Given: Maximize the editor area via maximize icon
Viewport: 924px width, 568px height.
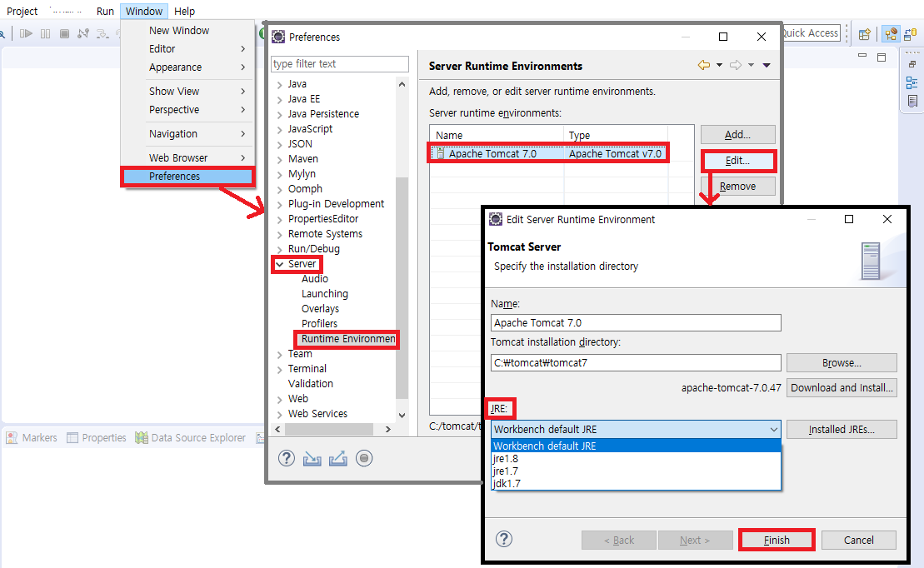Looking at the screenshot, I should click(x=882, y=57).
